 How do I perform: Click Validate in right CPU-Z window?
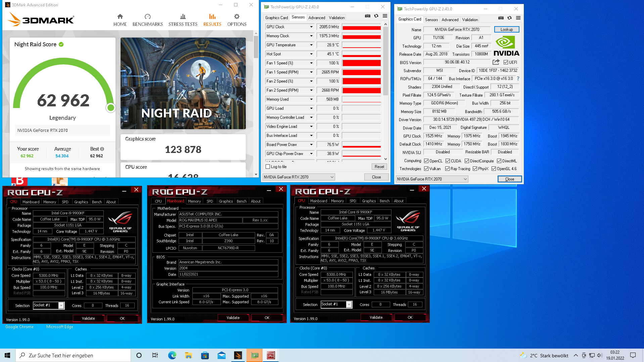pyautogui.click(x=376, y=317)
